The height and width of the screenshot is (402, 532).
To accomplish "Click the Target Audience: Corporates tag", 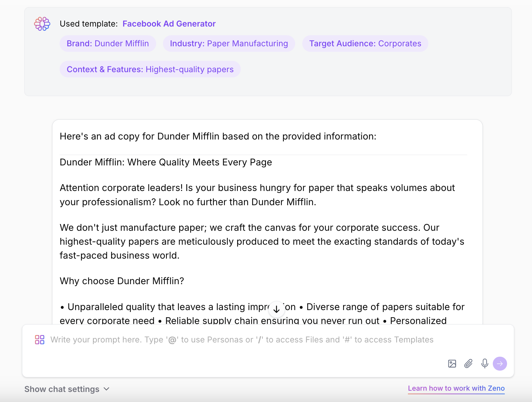I will [x=365, y=43].
